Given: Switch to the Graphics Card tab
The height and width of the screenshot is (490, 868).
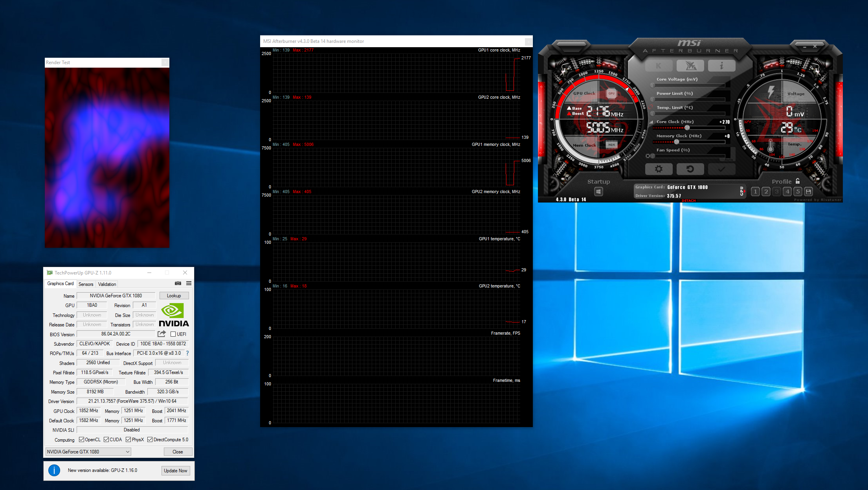Looking at the screenshot, I should [60, 284].
